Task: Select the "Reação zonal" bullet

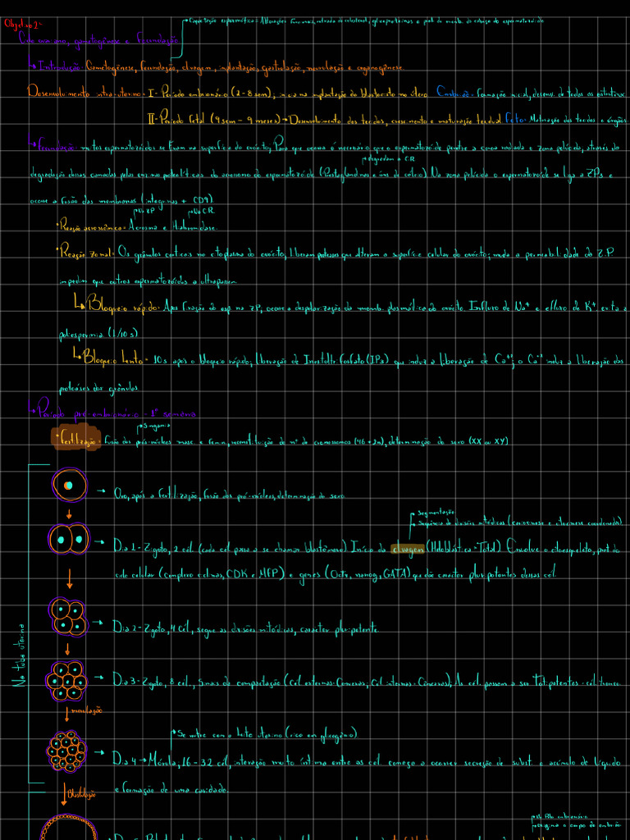Action: [x=84, y=251]
